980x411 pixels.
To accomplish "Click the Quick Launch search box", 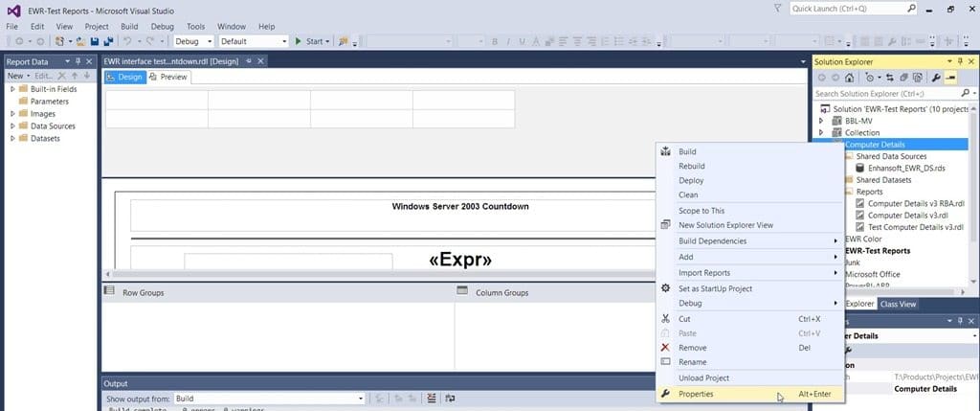I will coord(853,9).
